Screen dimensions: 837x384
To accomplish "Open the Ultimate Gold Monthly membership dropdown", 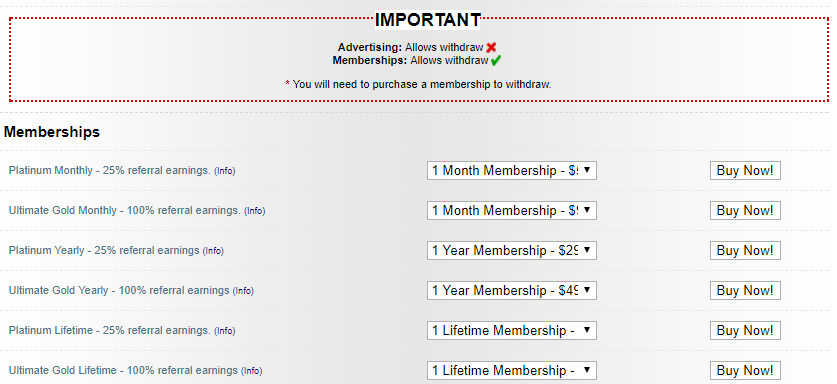I will pos(511,210).
